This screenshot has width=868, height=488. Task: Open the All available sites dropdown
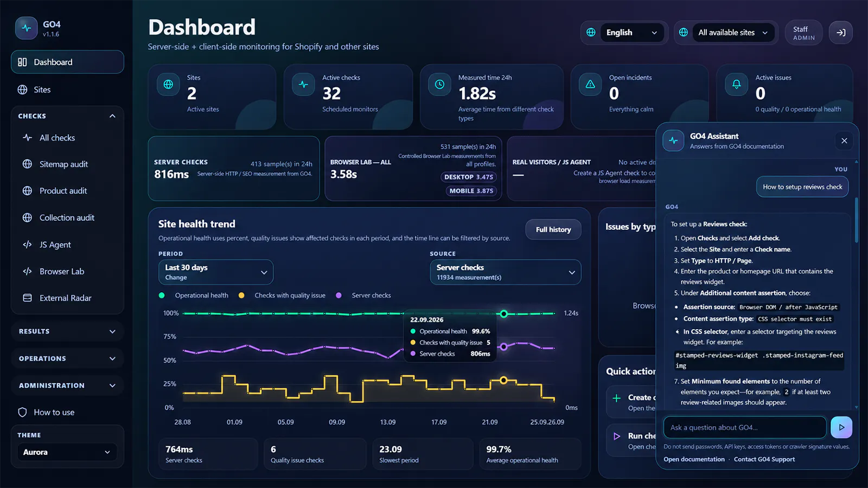733,33
